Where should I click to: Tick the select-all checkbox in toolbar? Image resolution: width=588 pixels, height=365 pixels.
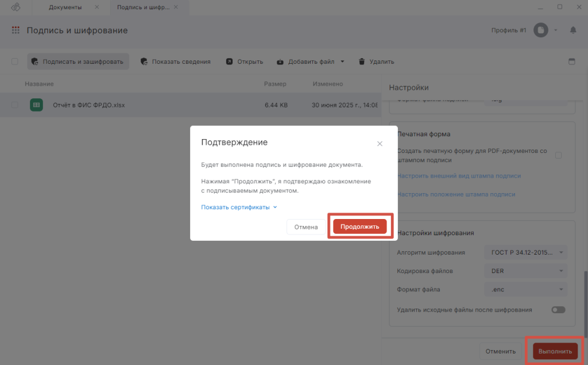click(14, 62)
